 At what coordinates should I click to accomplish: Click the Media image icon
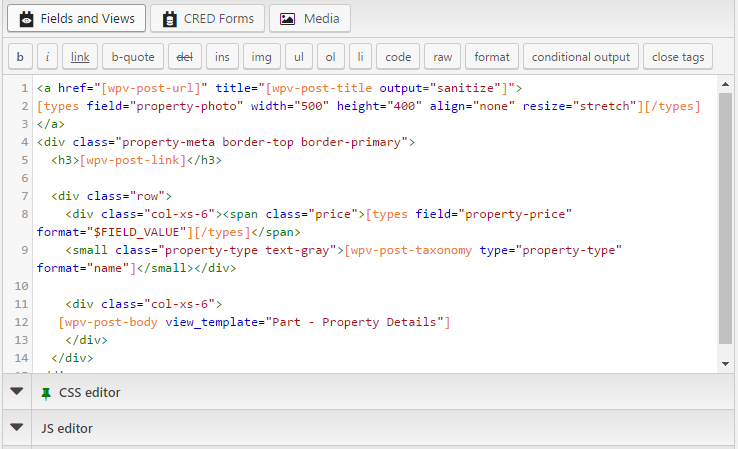coord(287,19)
